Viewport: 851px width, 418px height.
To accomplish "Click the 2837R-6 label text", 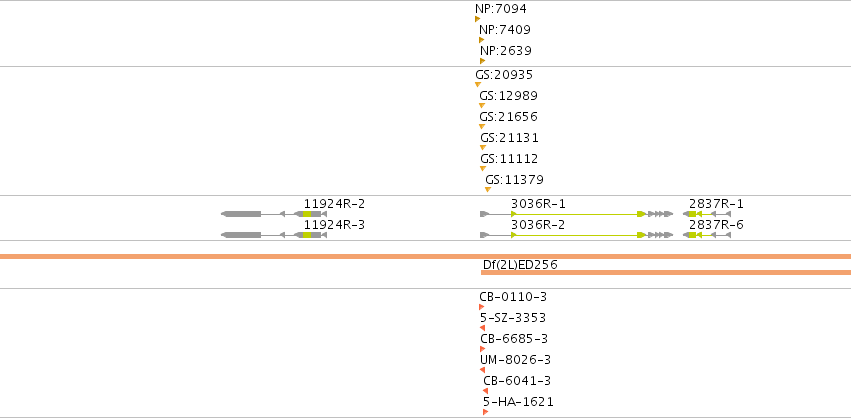I will point(716,225).
